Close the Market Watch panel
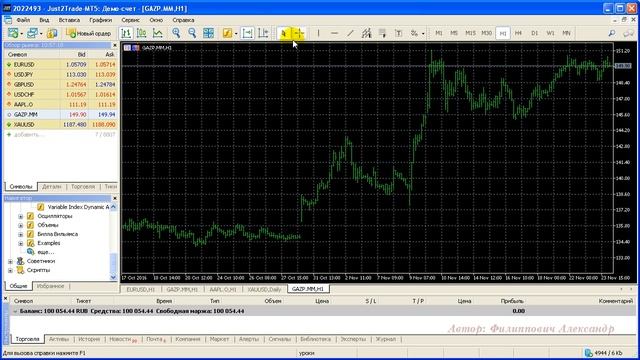Image resolution: width=640 pixels, height=360 pixels. [115, 45]
